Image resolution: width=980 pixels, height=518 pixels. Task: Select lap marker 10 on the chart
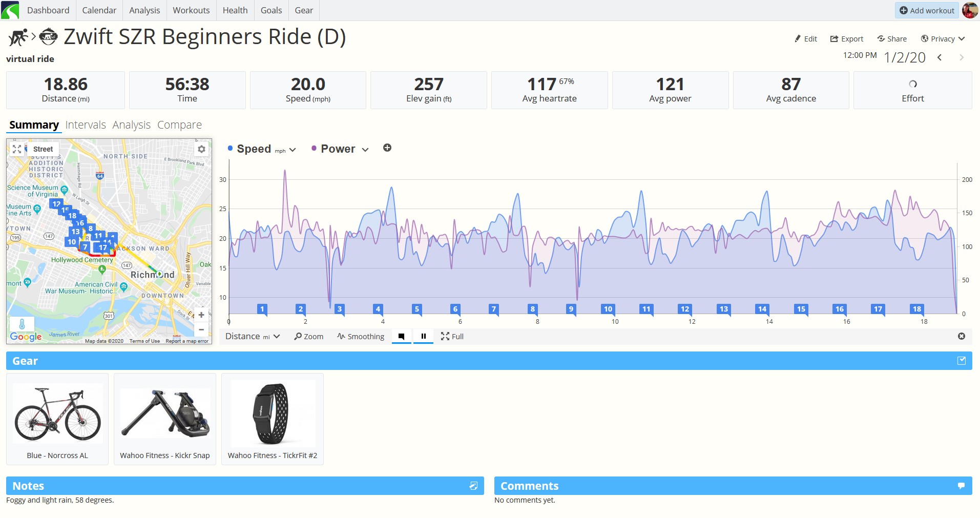point(608,309)
